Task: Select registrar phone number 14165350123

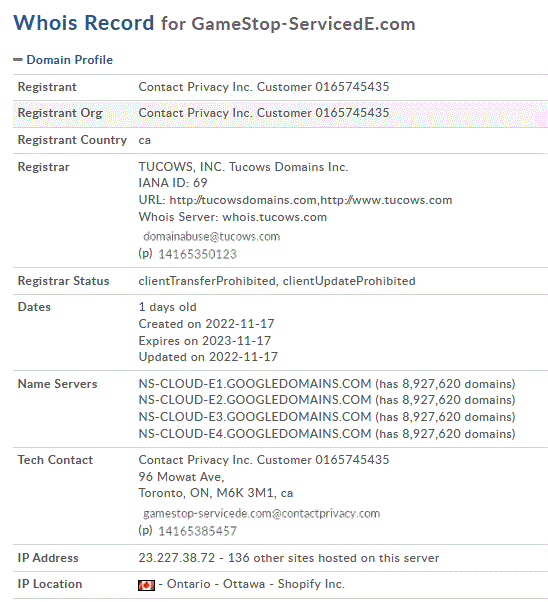Action: (197, 254)
